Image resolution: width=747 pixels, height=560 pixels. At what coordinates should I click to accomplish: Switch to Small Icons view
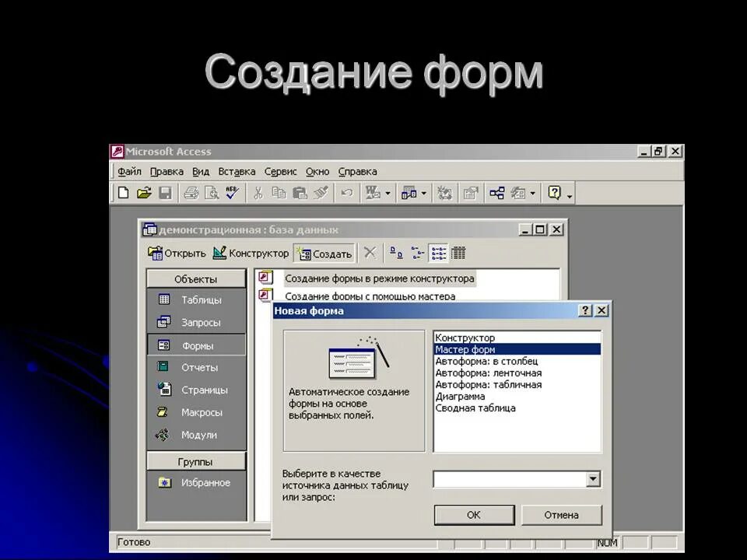(x=417, y=253)
